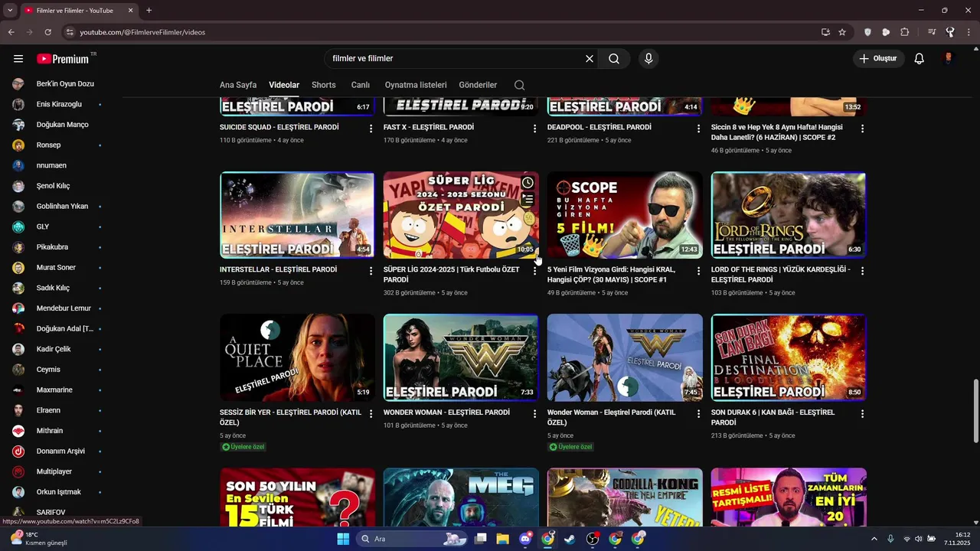
Task: Open INTERSTELLAR - ELEŞTİREL PARODİ title link
Action: point(279,270)
